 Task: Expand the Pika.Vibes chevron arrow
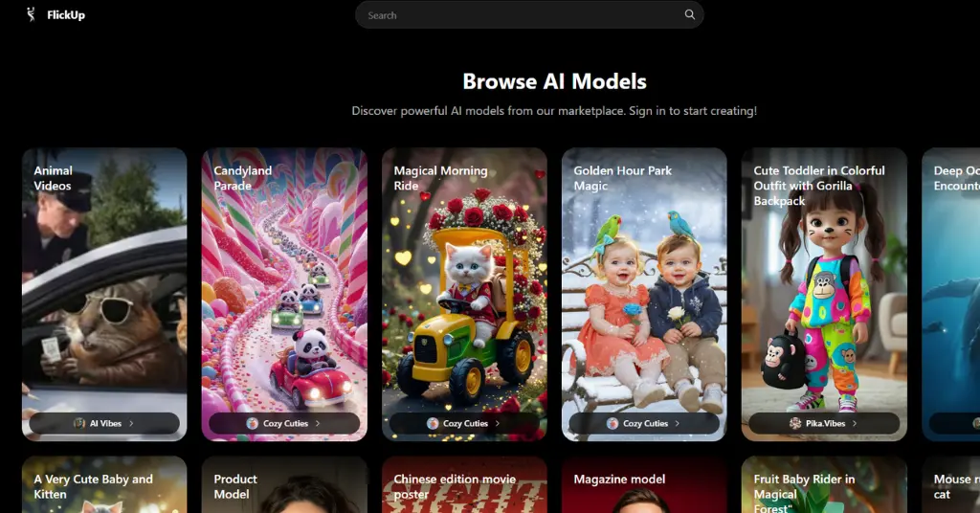tap(855, 423)
